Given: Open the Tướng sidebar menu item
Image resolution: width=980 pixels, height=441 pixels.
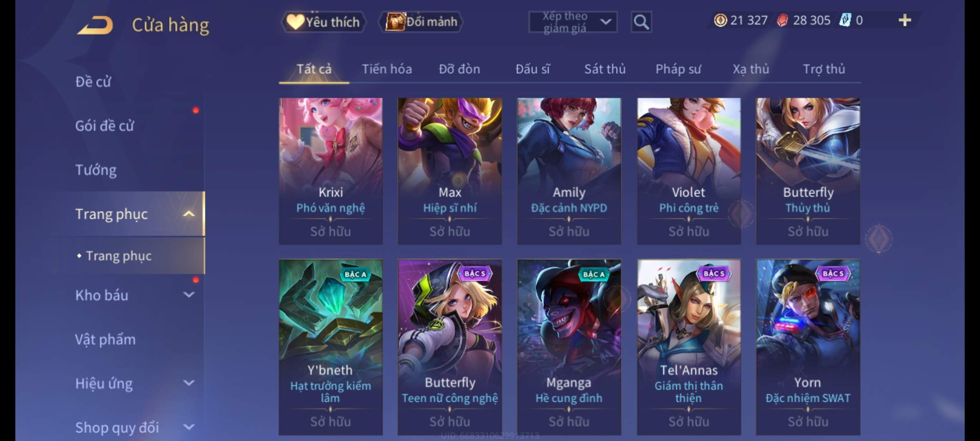Looking at the screenshot, I should click(x=96, y=170).
